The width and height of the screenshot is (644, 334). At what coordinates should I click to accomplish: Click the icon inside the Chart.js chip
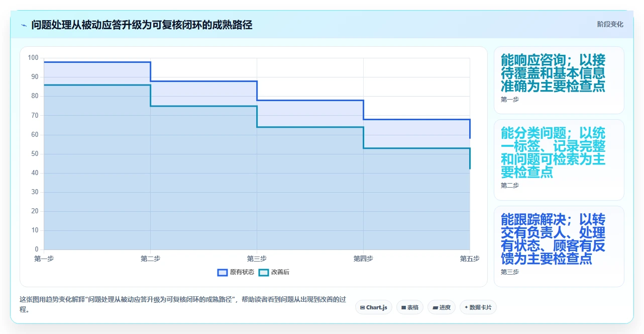coord(363,307)
